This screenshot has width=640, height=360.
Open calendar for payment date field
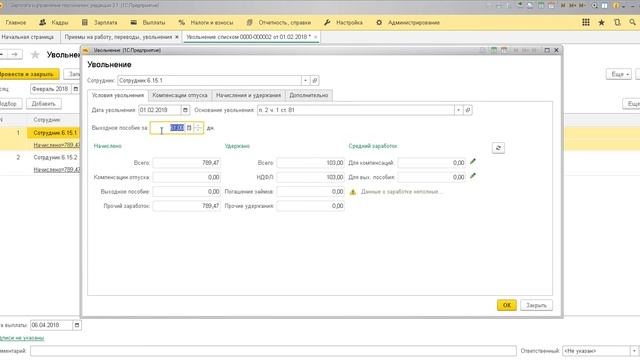[x=76, y=325]
